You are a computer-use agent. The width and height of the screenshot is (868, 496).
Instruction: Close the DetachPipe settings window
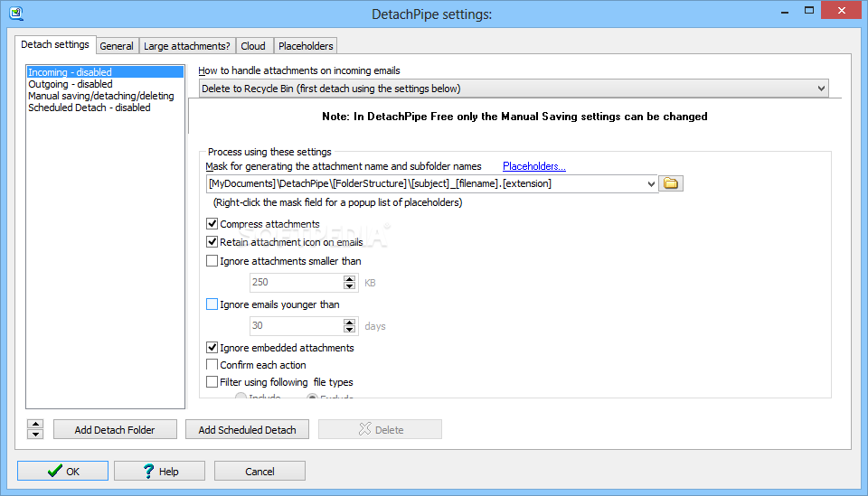point(842,11)
